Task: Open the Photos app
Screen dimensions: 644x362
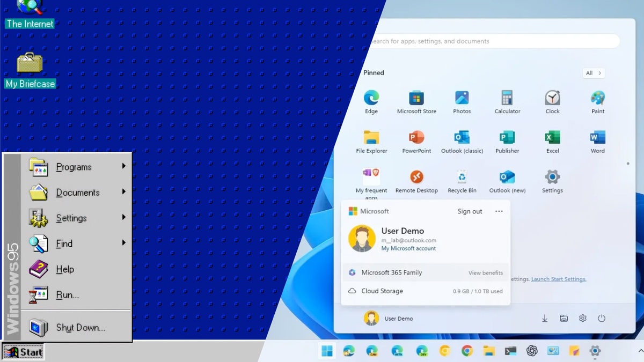Action: pos(462,102)
